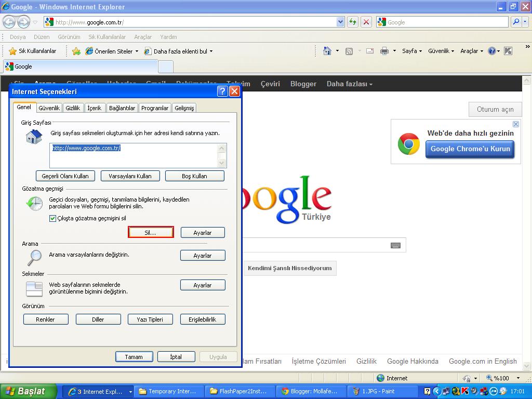Click the browser Back arrow button
This screenshot has width=532, height=399.
coord(9,22)
